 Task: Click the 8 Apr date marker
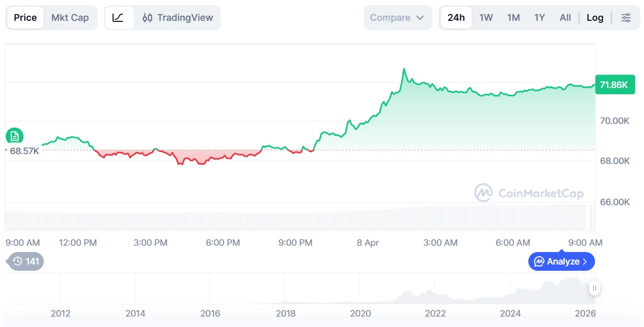pyautogui.click(x=368, y=243)
